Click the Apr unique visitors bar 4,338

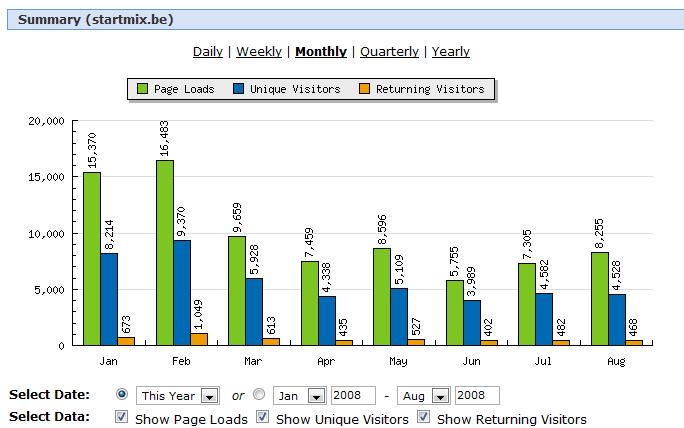327,321
